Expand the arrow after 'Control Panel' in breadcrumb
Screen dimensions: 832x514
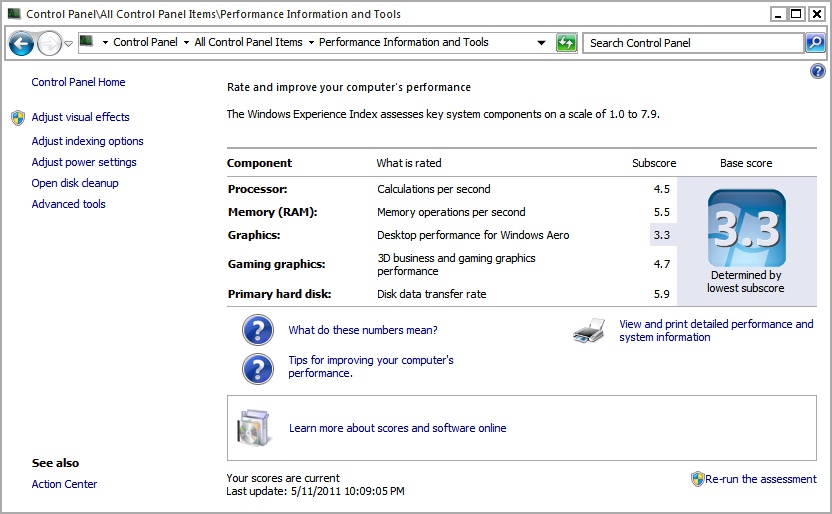click(186, 43)
